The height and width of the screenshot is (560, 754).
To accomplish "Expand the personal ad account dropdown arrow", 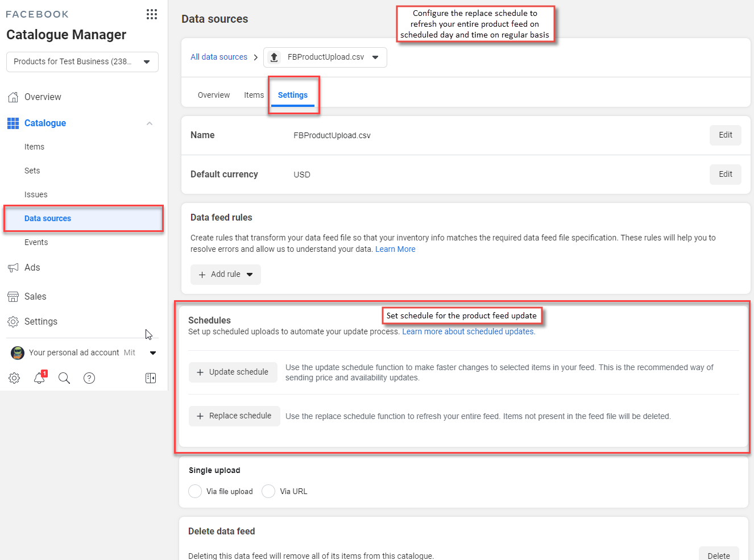I will (153, 353).
